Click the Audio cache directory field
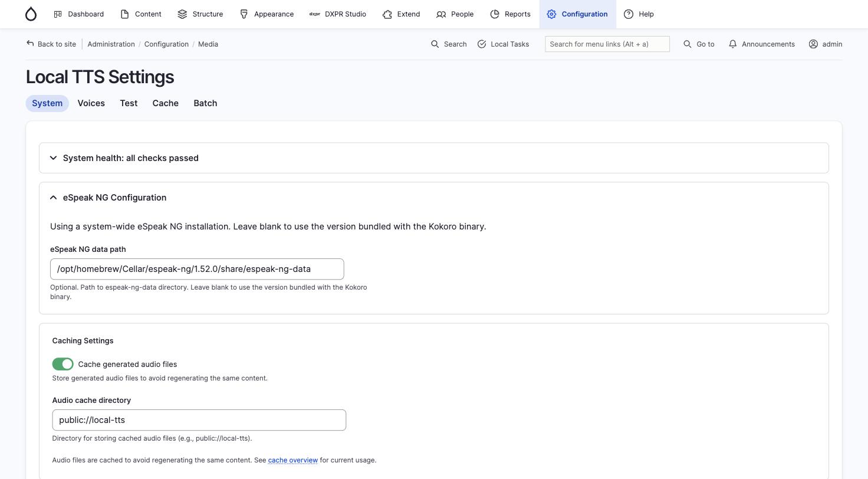 click(199, 420)
